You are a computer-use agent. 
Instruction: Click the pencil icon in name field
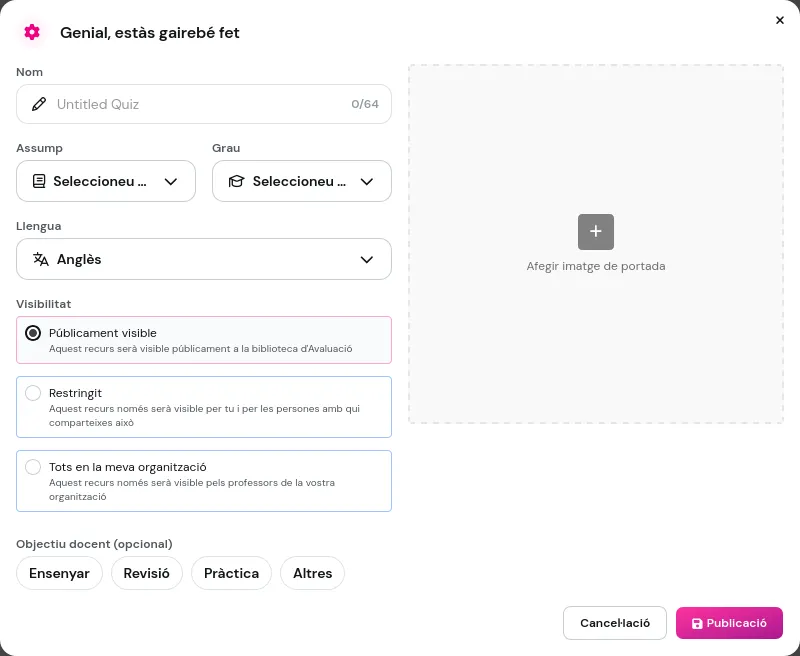[39, 104]
